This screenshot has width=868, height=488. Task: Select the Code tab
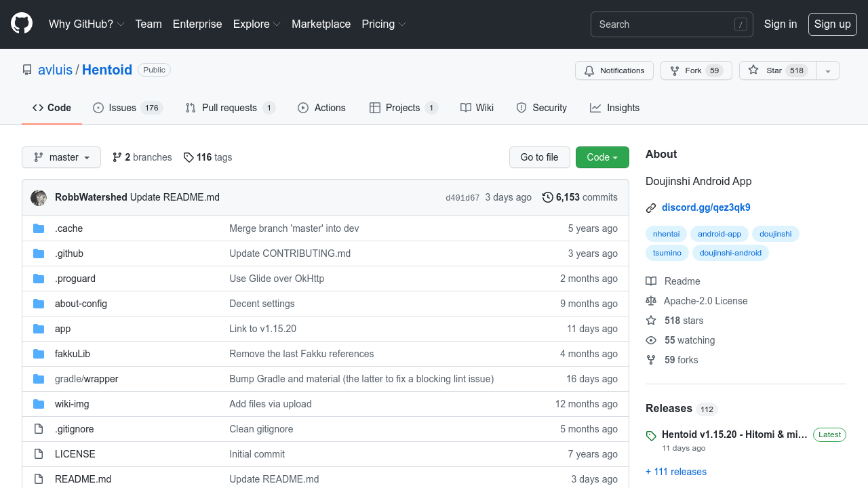click(x=52, y=108)
